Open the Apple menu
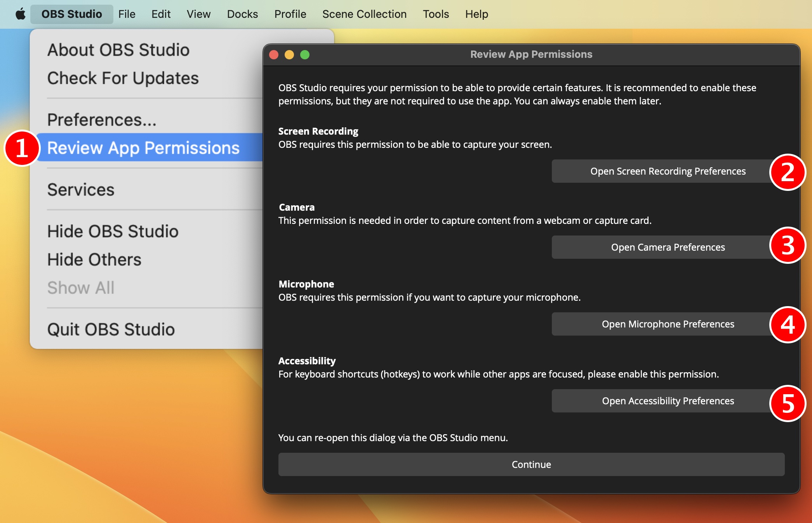Viewport: 812px width, 523px height. (21, 14)
